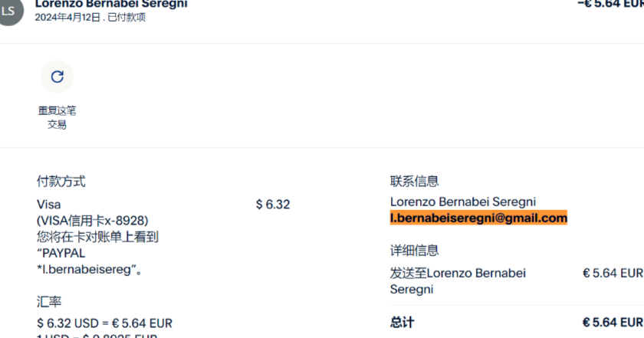Click the highlighted l.bernabeiseregni@gmail.com email address

tap(478, 218)
